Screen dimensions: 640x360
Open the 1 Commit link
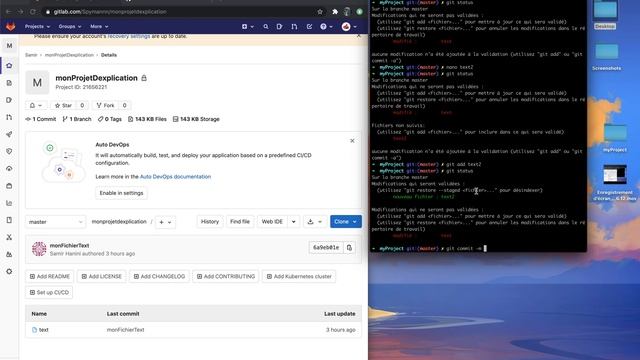click(x=41, y=119)
